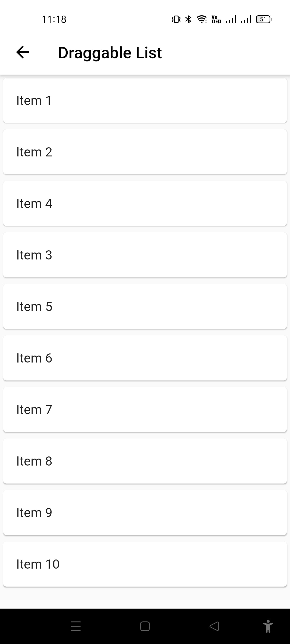Select the Item 2 card
290x644 pixels.
point(145,152)
